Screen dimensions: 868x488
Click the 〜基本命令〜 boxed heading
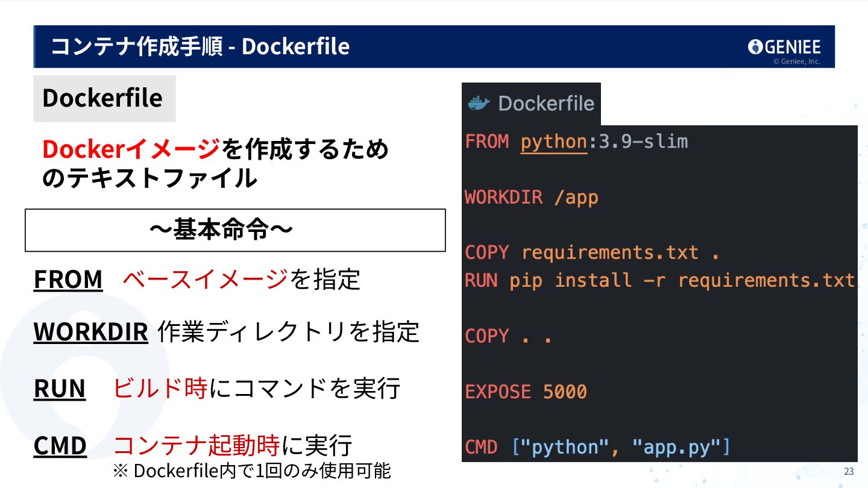[x=235, y=230]
